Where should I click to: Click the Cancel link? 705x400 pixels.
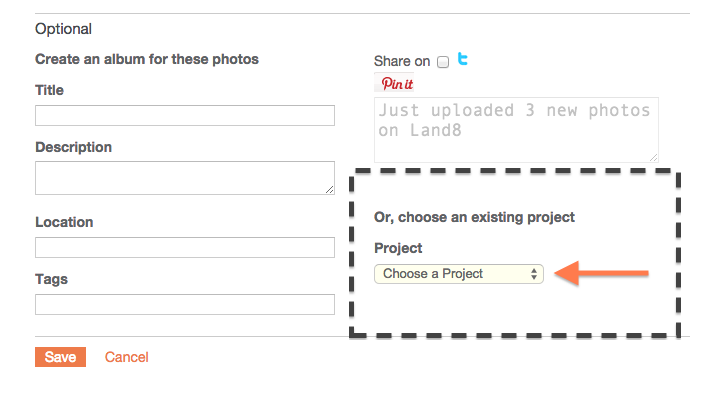pos(126,357)
